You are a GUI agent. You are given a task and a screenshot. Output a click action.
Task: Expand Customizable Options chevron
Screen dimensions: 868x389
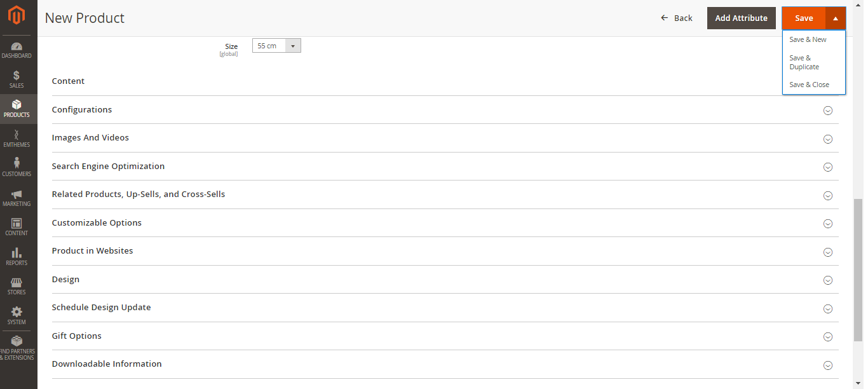pyautogui.click(x=827, y=223)
